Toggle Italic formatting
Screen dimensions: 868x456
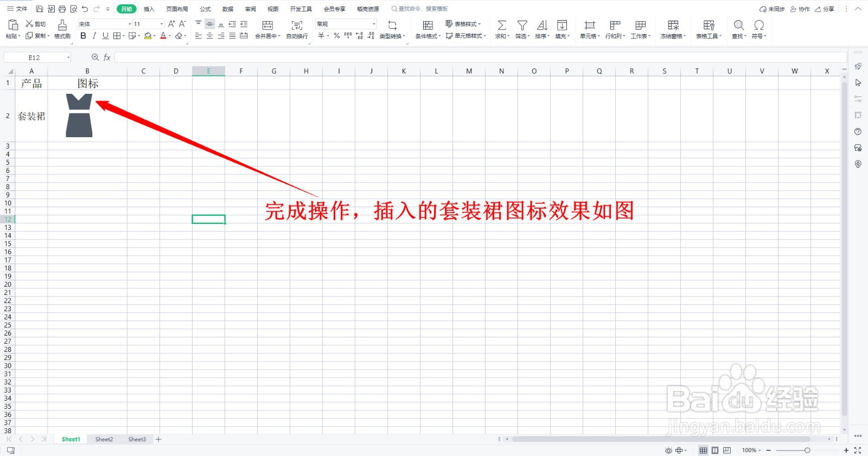pyautogui.click(x=94, y=36)
